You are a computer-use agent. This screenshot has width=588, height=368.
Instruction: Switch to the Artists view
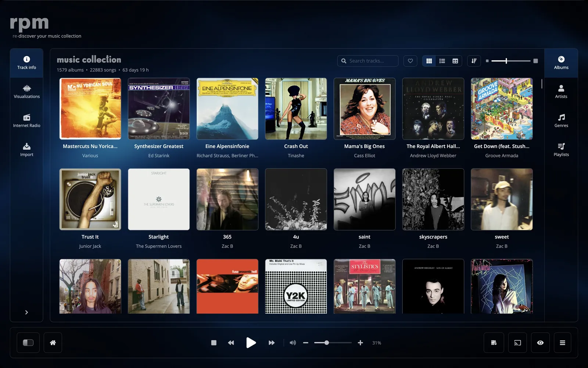pyautogui.click(x=561, y=92)
